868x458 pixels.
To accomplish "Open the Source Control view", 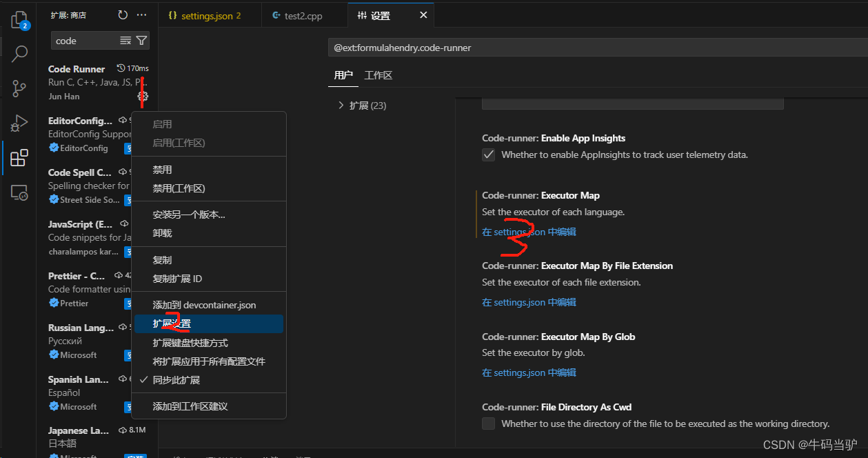I will tap(19, 88).
